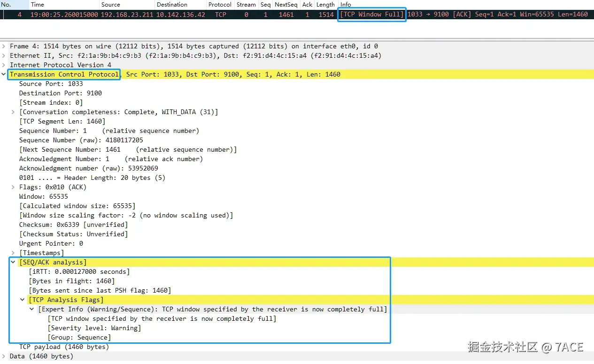Select the iRTT: 0.000127000 seconds line

[x=79, y=271]
